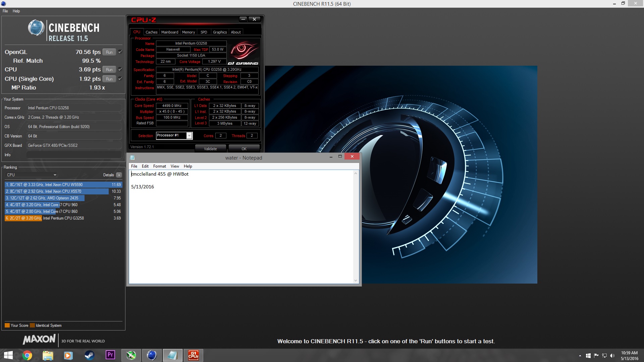Switch to CPU-Z SPD tab
This screenshot has height=362, width=644.
coord(204,32)
